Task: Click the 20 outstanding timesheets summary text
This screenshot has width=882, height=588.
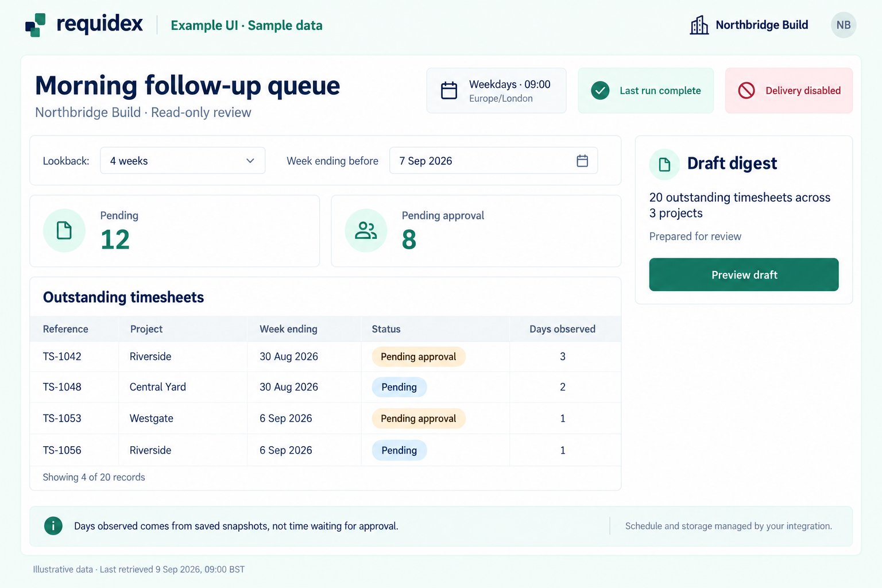Action: (x=740, y=205)
